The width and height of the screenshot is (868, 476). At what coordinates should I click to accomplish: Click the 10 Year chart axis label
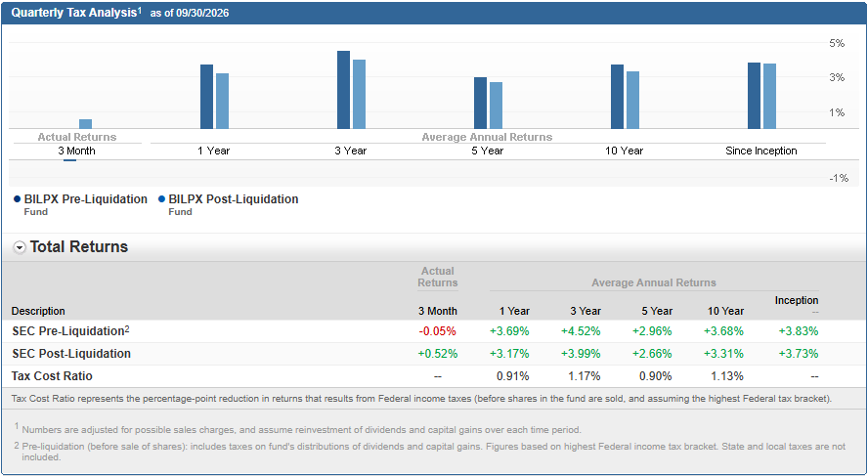625,151
